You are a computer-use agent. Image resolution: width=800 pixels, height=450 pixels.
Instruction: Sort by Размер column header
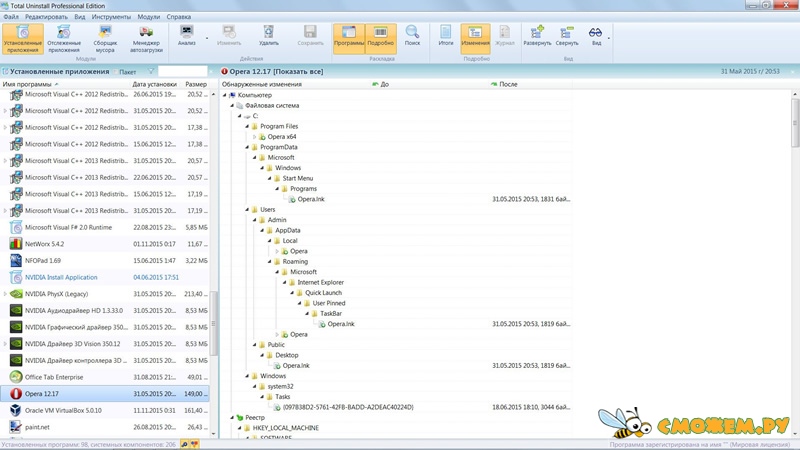(196, 84)
